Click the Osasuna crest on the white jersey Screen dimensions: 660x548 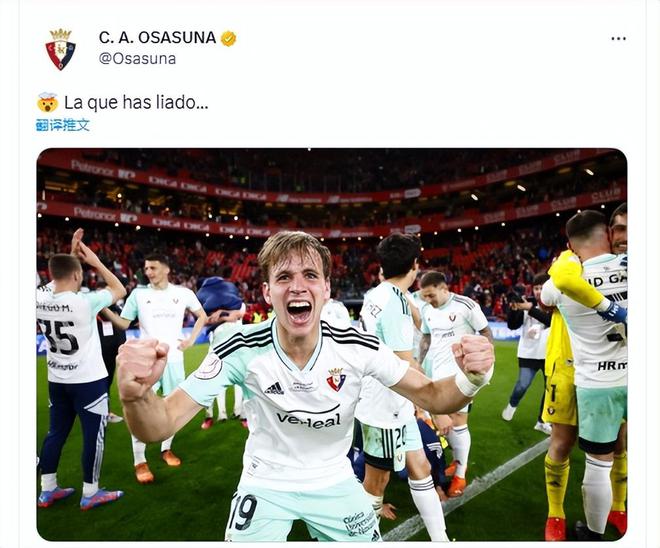pos(336,379)
